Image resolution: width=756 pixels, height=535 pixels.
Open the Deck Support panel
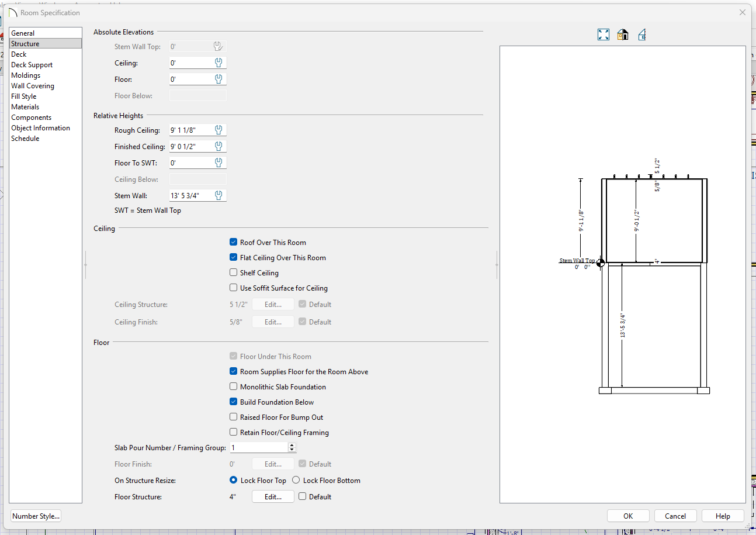coord(32,65)
